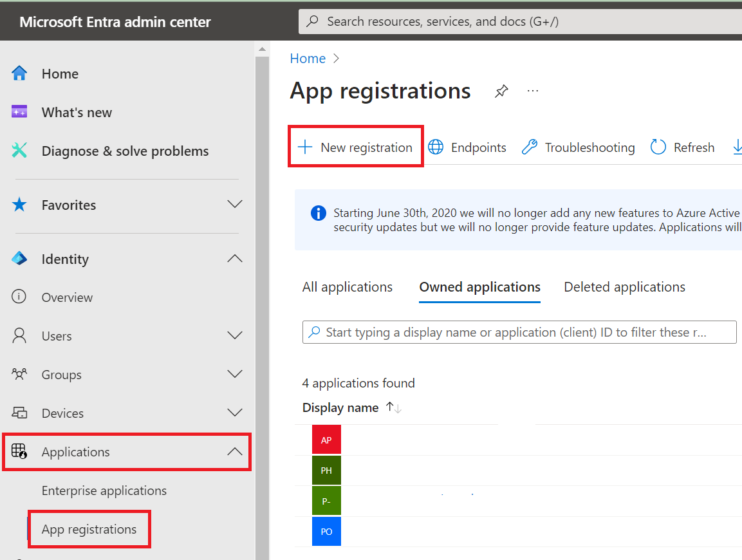Click the Troubleshooting button label

tap(589, 147)
